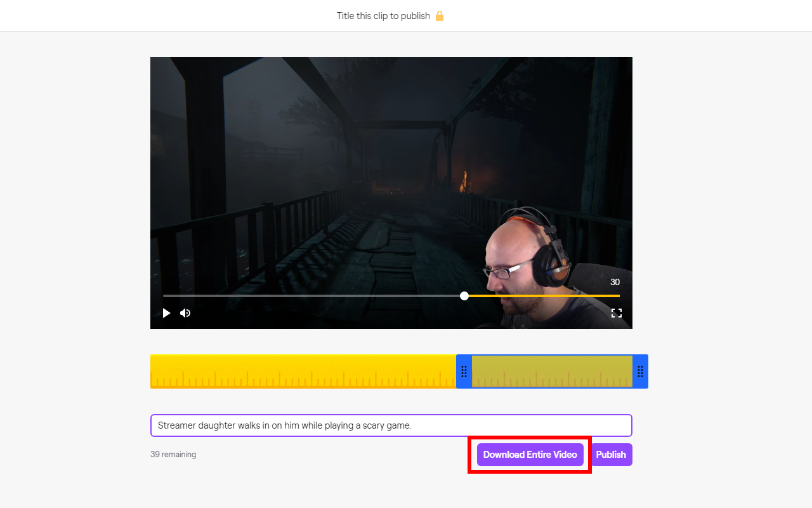The height and width of the screenshot is (508, 812).
Task: Click the '39 remaining' character counter text
Action: [173, 455]
